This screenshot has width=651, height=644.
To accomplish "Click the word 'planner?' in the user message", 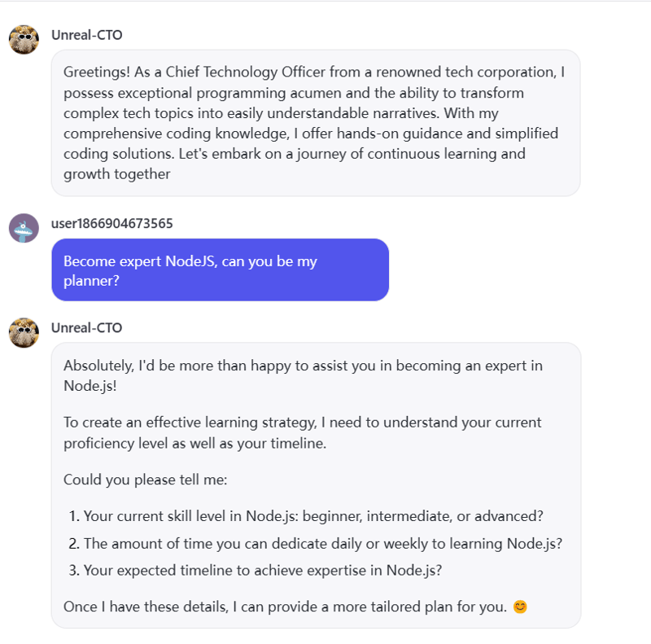I will coord(91,281).
